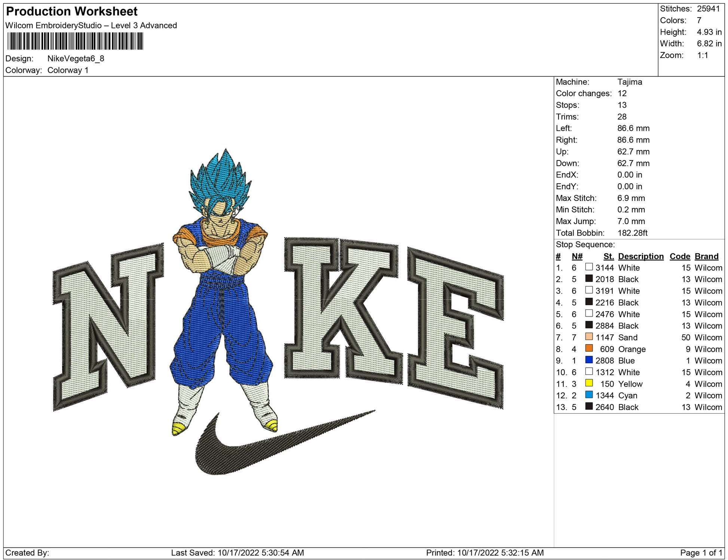
Task: Click the Description column header
Action: click(x=640, y=256)
